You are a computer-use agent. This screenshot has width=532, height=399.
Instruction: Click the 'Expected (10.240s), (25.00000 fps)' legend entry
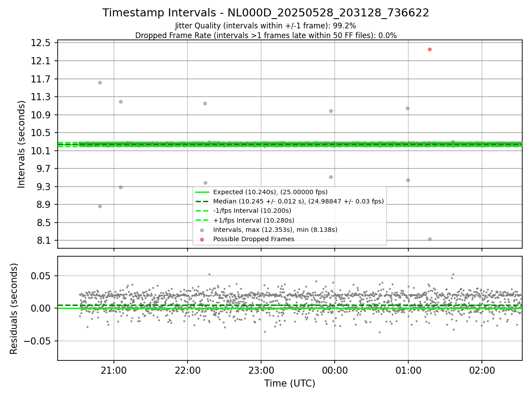tap(270, 192)
